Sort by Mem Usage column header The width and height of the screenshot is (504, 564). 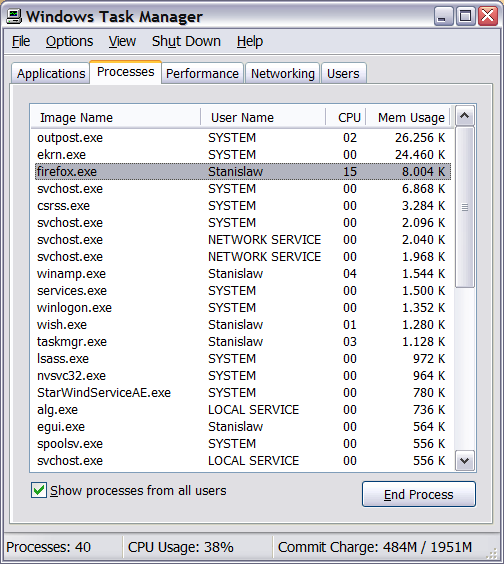408,117
